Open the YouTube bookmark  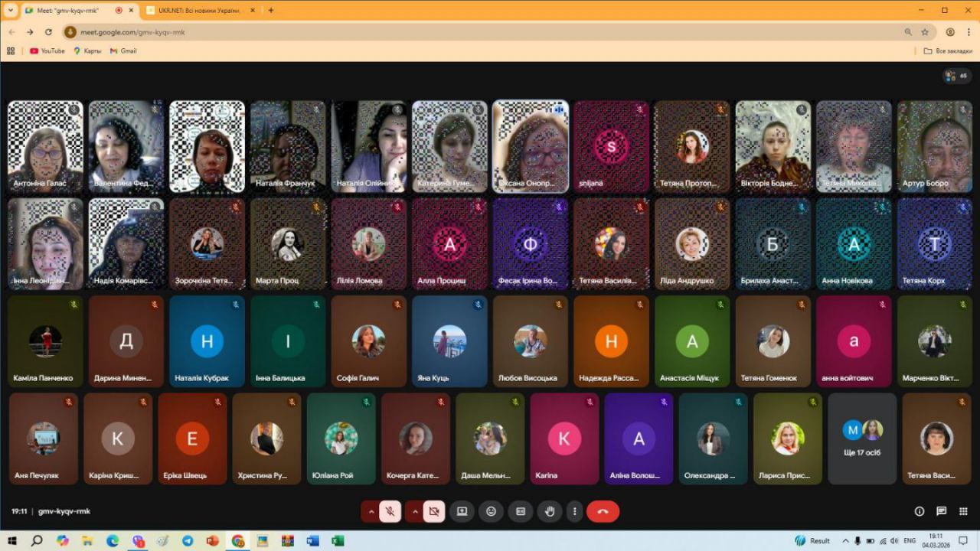click(x=47, y=51)
